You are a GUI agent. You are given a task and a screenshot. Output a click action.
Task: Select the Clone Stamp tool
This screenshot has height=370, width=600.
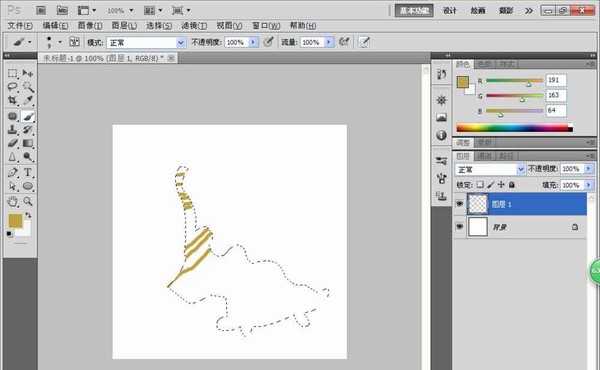pos(13,129)
